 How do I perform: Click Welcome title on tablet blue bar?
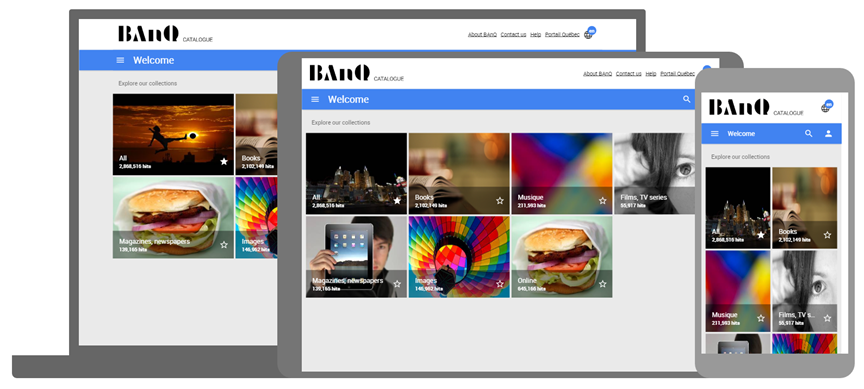click(348, 99)
